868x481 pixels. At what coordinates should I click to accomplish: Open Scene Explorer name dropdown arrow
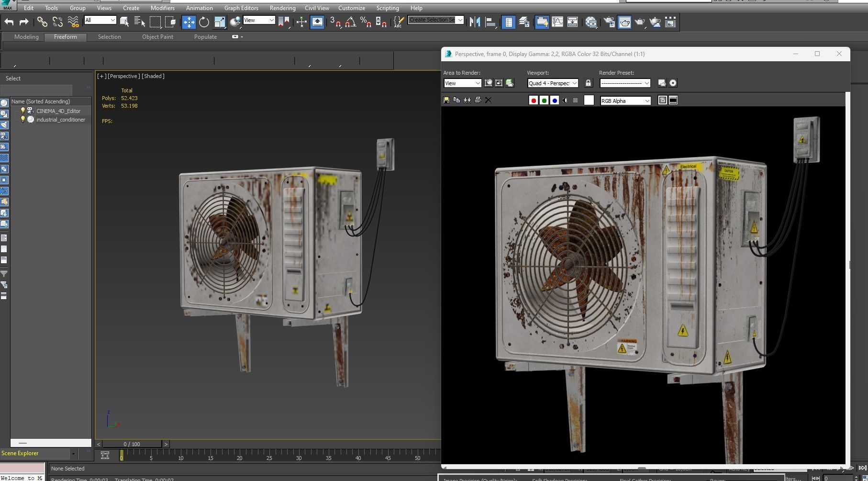(73, 453)
